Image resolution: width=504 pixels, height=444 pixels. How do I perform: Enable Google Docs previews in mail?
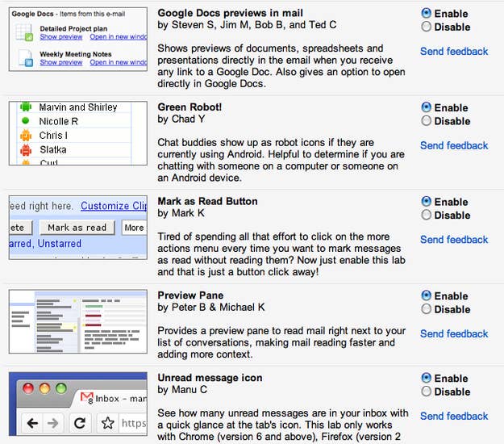(x=427, y=13)
